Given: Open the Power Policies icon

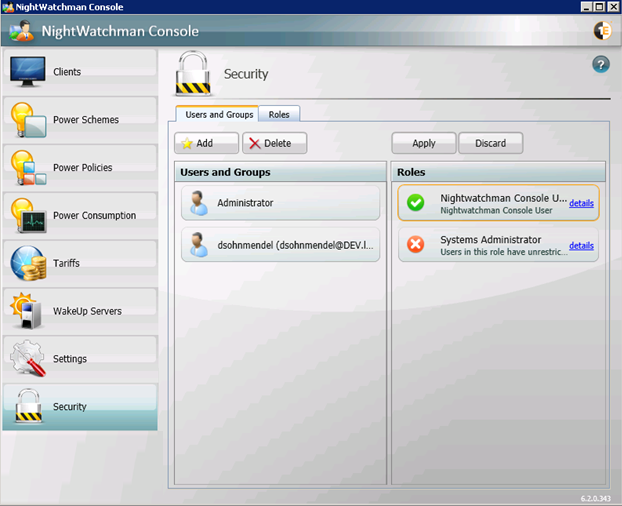Looking at the screenshot, I should 28,167.
